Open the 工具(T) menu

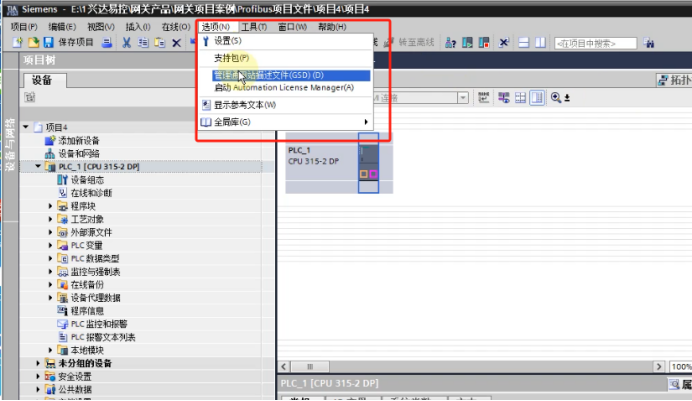click(254, 27)
